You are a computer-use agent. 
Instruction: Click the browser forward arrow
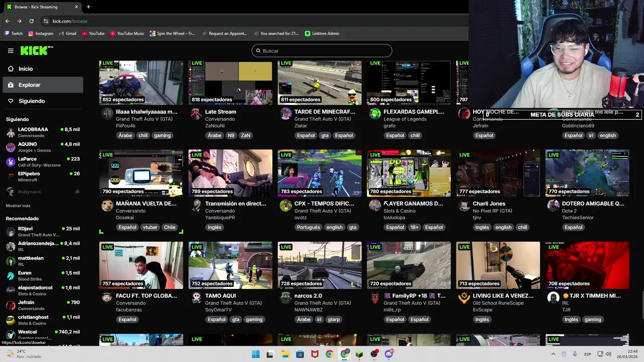pos(19,21)
